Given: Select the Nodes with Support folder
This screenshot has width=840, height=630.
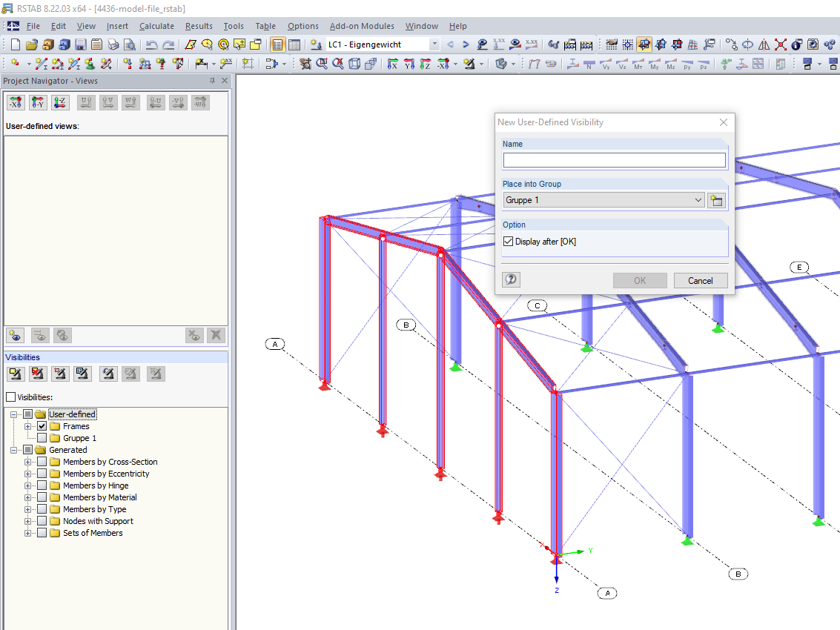Looking at the screenshot, I should point(98,521).
